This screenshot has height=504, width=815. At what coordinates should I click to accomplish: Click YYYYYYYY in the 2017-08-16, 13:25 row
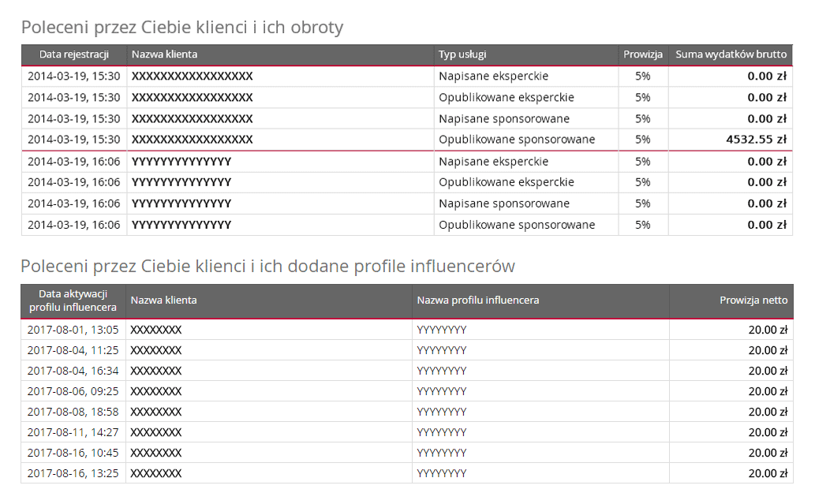pyautogui.click(x=442, y=473)
